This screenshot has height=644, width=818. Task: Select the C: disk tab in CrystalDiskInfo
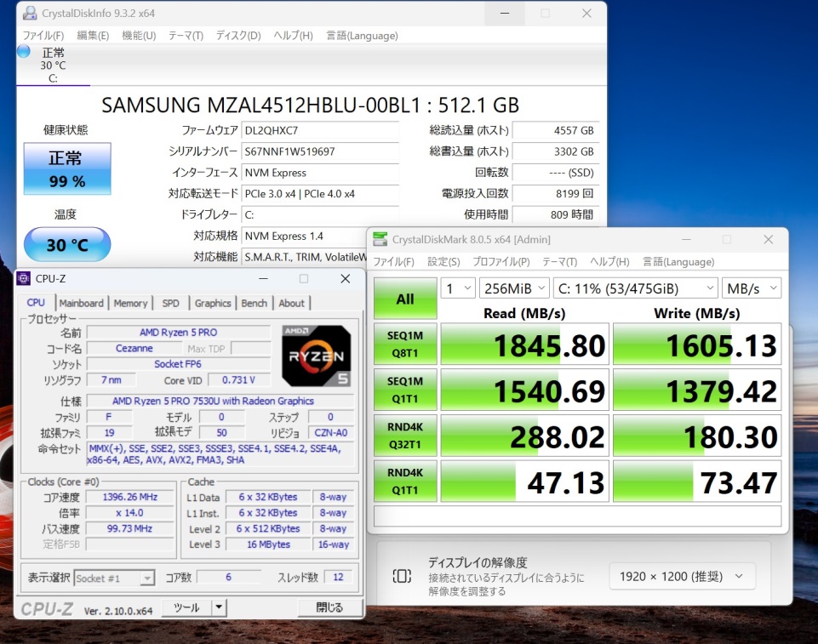pyautogui.click(x=54, y=66)
